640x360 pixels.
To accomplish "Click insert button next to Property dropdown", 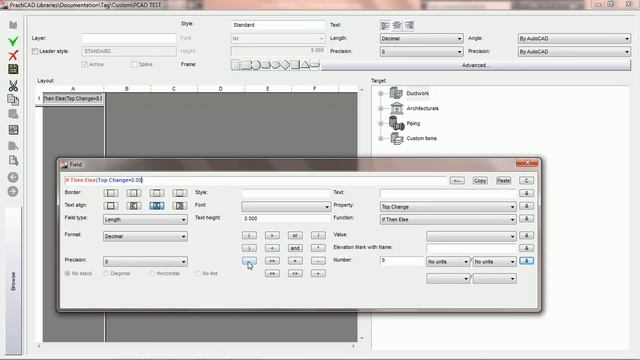I will tap(527, 207).
